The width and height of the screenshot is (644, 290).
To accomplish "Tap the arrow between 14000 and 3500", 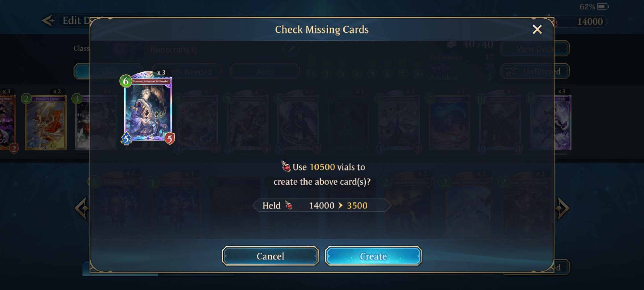I will click(x=341, y=206).
